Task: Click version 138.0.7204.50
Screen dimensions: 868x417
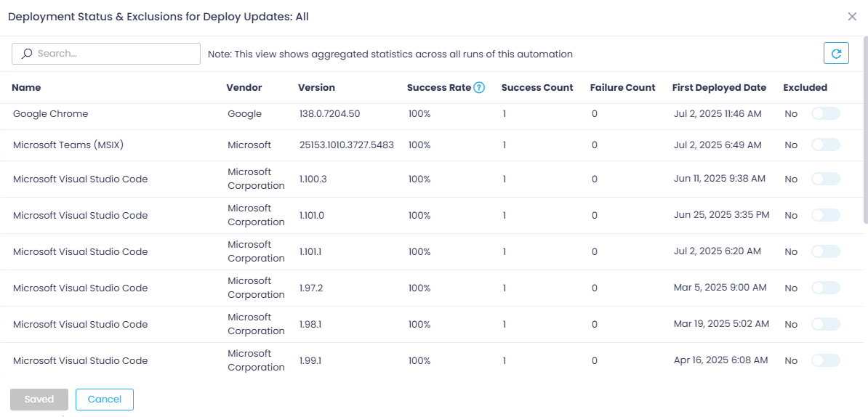Action: click(x=330, y=114)
